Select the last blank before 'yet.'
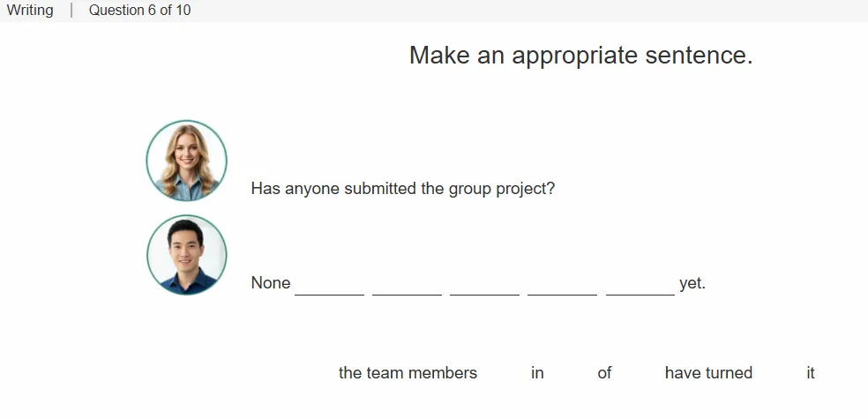The width and height of the screenshot is (868, 419). pyautogui.click(x=640, y=286)
